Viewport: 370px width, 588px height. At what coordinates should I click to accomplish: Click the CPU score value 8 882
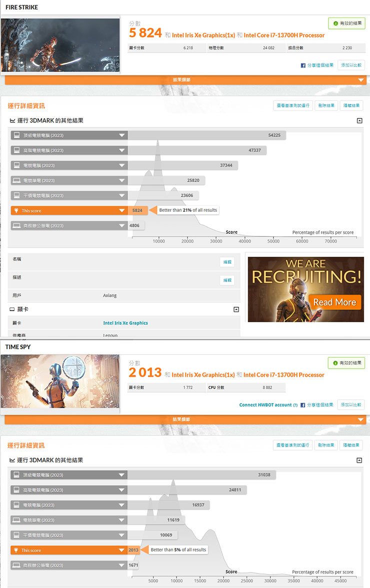267,388
